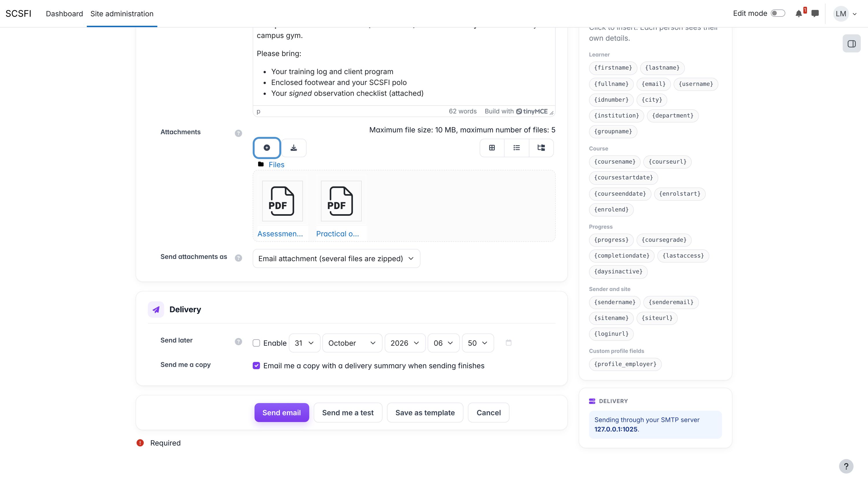Image resolution: width=868 pixels, height=488 pixels.
Task: Open the day dropdown showing 31
Action: click(x=304, y=343)
